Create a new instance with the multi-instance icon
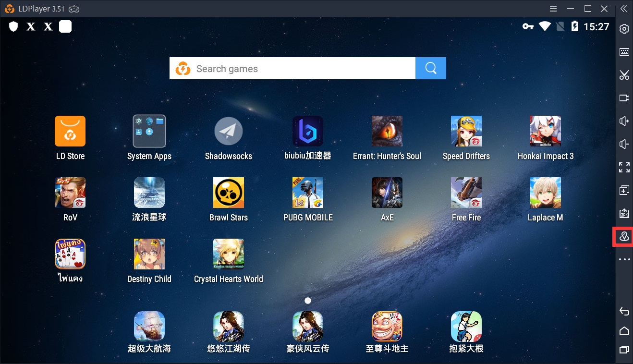Screen dimensions: 633x364 tap(623, 190)
